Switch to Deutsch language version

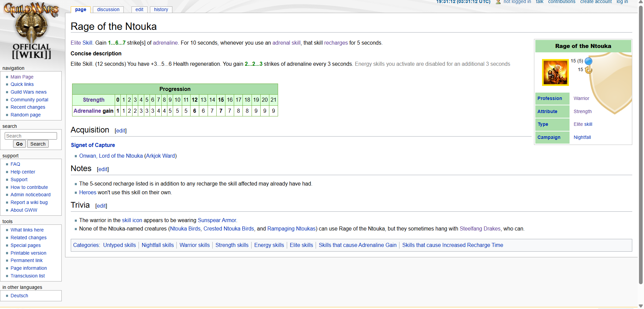19,296
